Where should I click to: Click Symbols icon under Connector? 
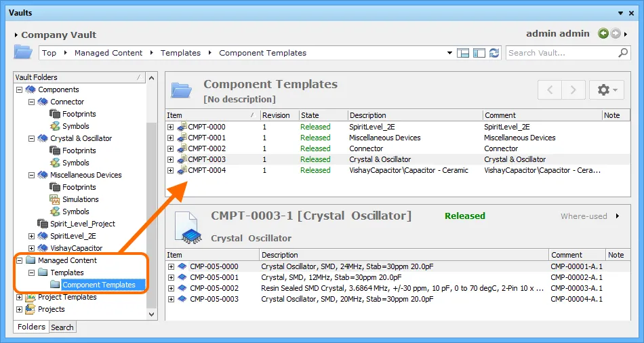click(x=55, y=126)
